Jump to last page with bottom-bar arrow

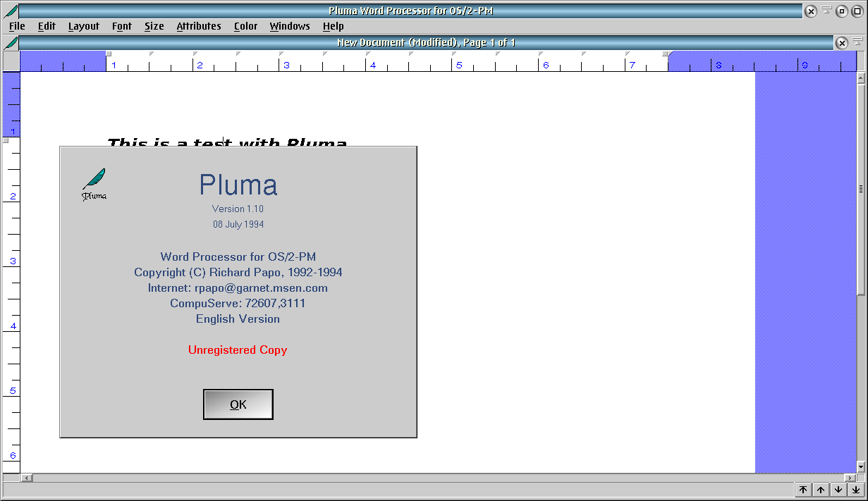pos(855,490)
